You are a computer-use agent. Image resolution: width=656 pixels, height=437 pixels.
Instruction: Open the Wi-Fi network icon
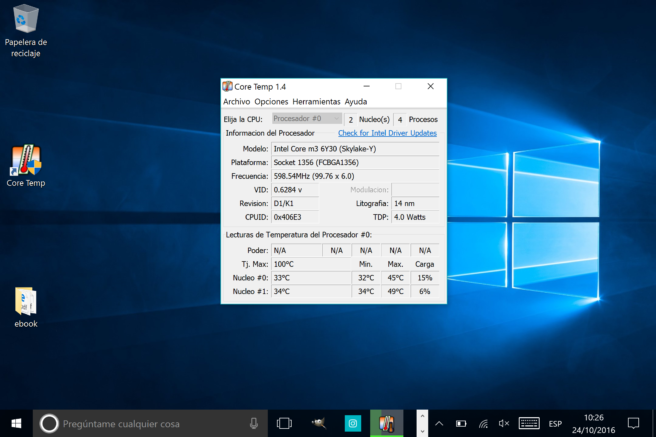[x=483, y=424]
